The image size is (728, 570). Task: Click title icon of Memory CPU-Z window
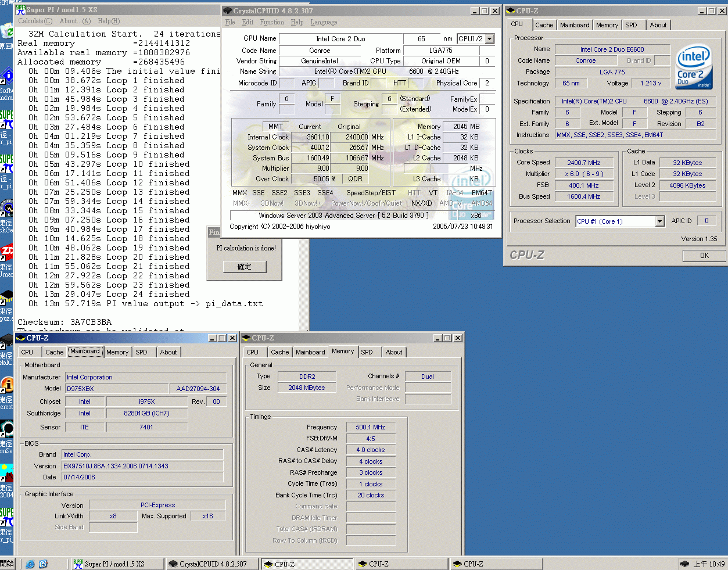[246, 338]
